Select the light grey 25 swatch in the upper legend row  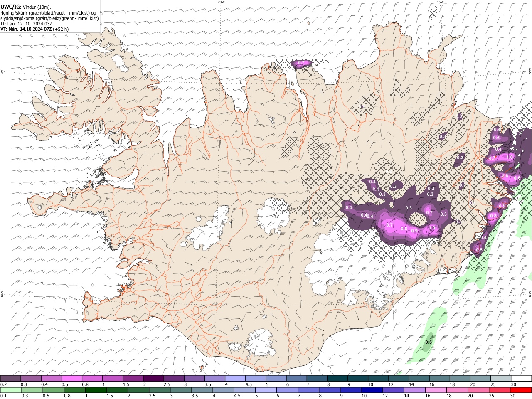(x=501, y=379)
